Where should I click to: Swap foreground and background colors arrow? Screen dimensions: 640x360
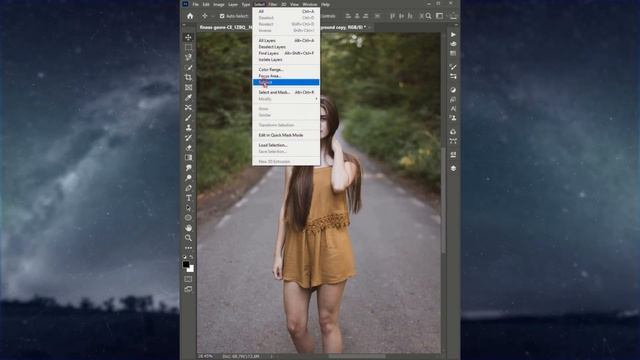(x=192, y=257)
